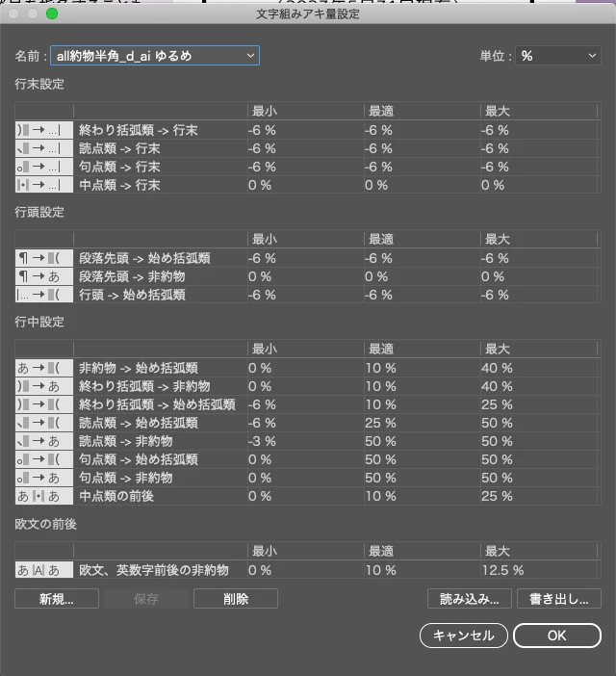
Task: Click 最大 value 40% of 非約物 -> 始め括弧類
Action: pyautogui.click(x=497, y=368)
